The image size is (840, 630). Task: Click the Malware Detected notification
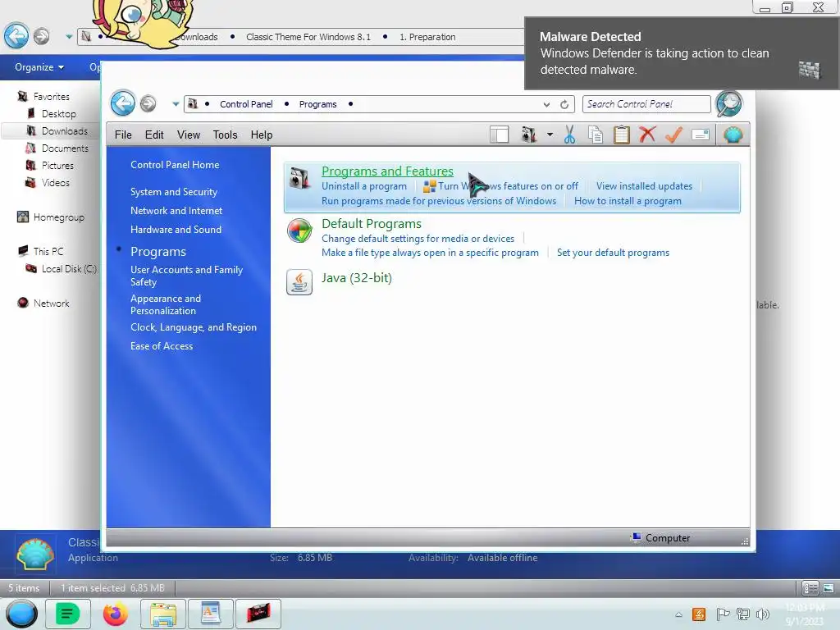point(682,53)
